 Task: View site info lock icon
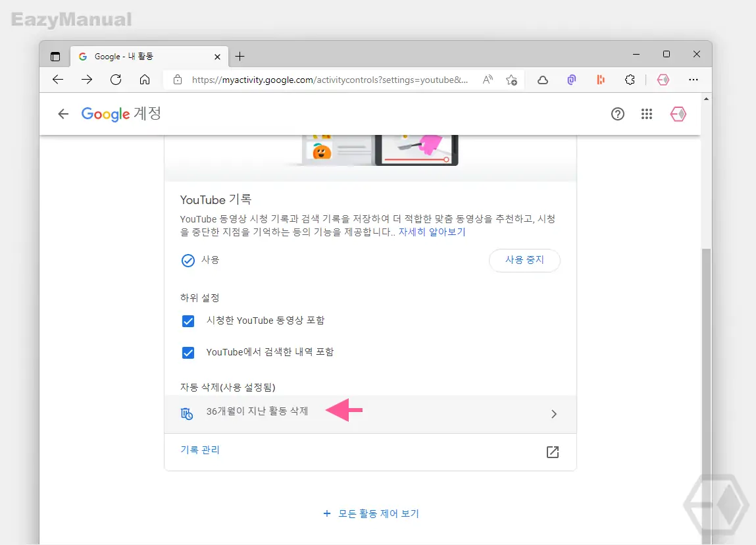coord(178,80)
